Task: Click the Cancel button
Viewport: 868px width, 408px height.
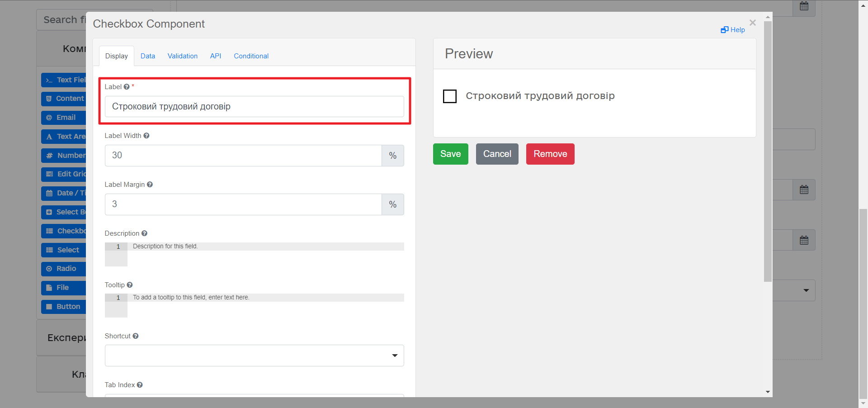Action: tap(497, 154)
